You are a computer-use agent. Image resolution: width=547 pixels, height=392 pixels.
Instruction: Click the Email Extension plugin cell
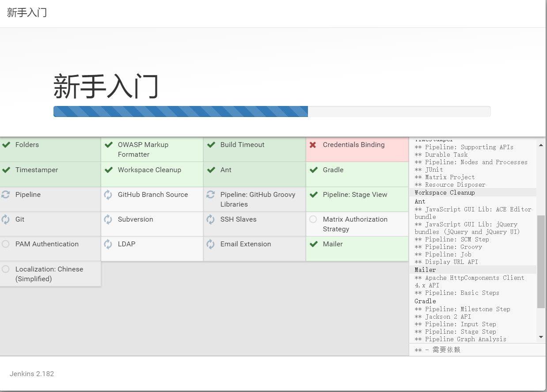pyautogui.click(x=254, y=249)
